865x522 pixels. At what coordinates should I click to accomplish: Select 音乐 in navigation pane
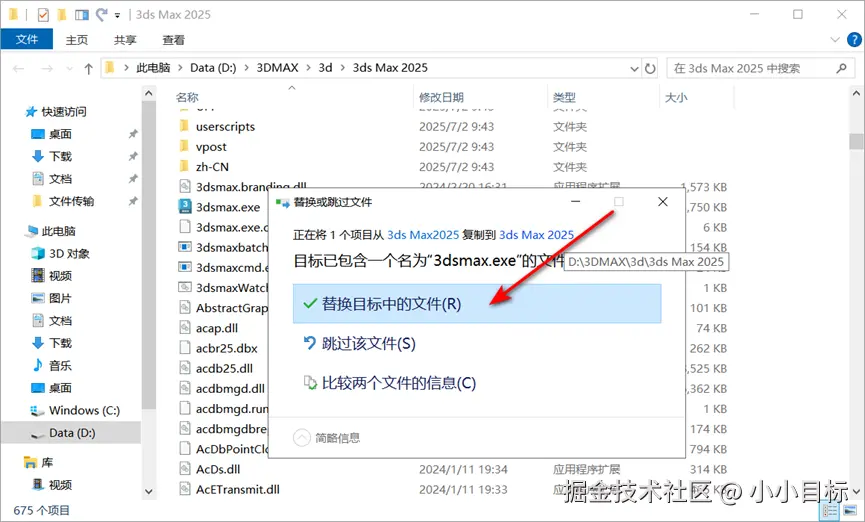click(x=60, y=365)
